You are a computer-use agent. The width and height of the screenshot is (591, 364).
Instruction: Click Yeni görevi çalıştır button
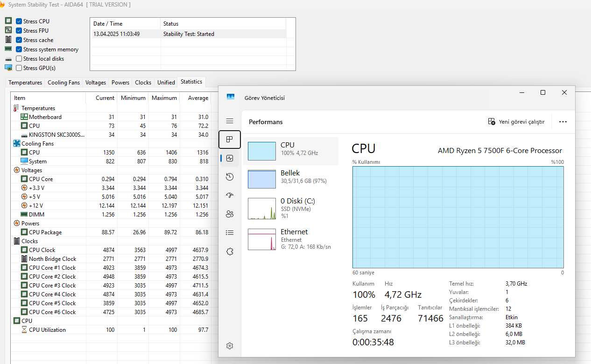516,122
